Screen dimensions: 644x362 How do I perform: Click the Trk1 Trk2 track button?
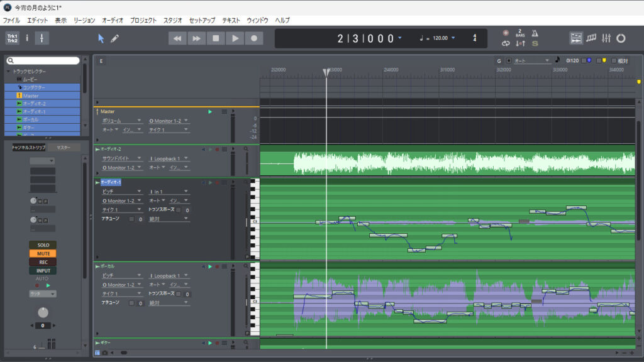click(13, 38)
